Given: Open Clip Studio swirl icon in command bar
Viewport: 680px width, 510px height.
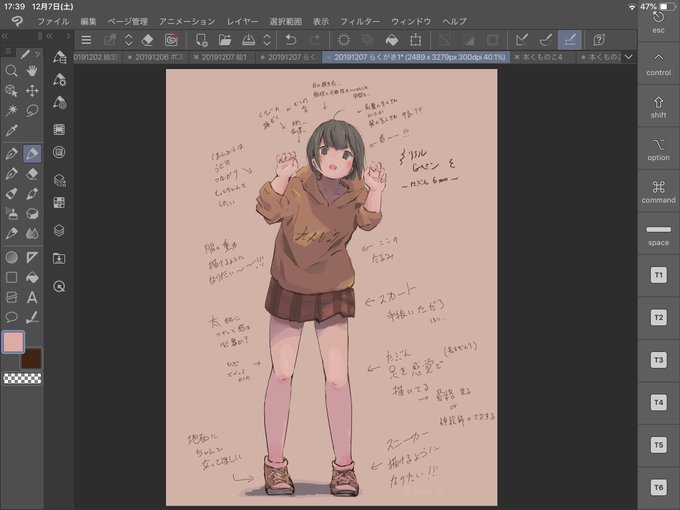Looking at the screenshot, I should click(x=171, y=40).
